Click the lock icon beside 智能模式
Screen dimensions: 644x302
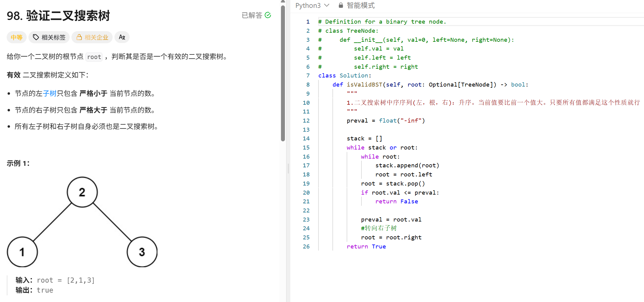[x=341, y=5]
